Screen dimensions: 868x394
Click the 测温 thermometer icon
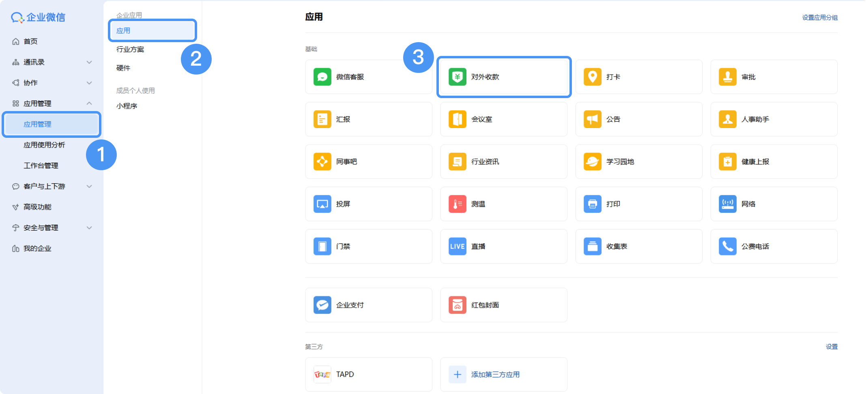coord(457,204)
